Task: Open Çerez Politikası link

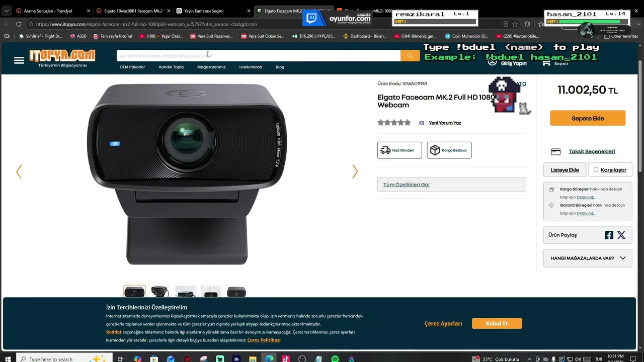Action: (x=264, y=340)
